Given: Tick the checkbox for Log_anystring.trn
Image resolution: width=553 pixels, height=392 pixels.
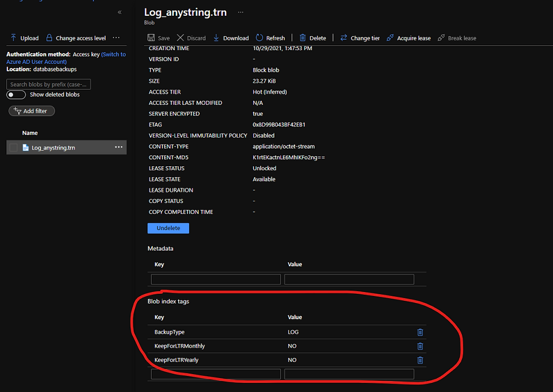Looking at the screenshot, I should point(14,147).
